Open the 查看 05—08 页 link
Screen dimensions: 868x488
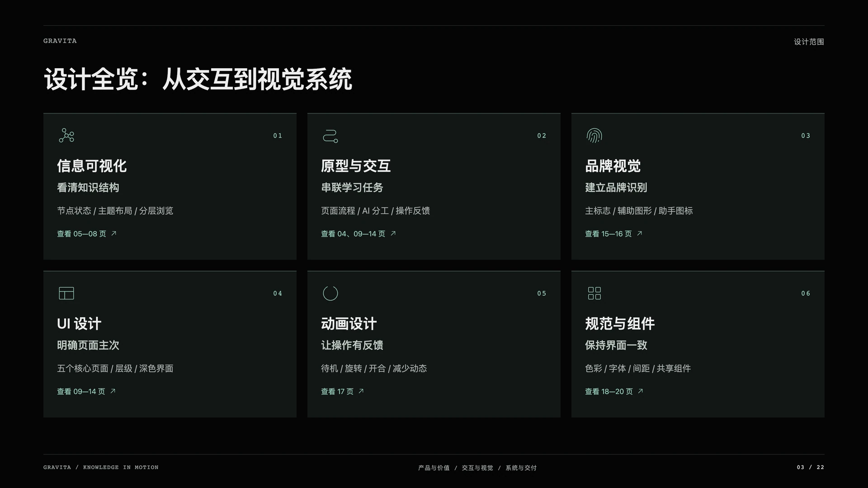[87, 234]
